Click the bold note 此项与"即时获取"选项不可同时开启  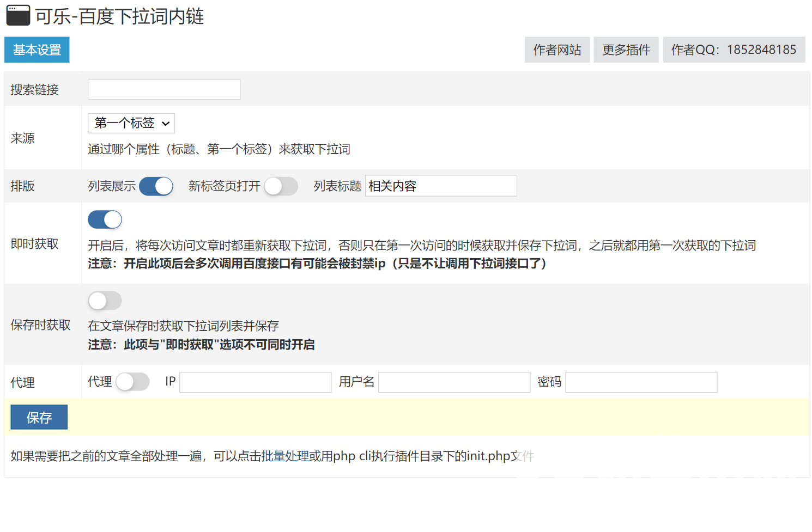click(201, 345)
